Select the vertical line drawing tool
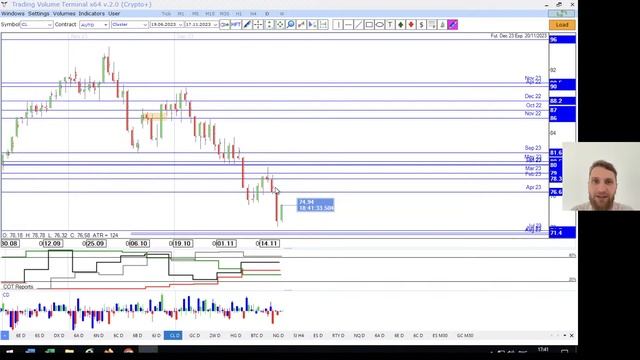The image size is (640, 360). click(338, 25)
